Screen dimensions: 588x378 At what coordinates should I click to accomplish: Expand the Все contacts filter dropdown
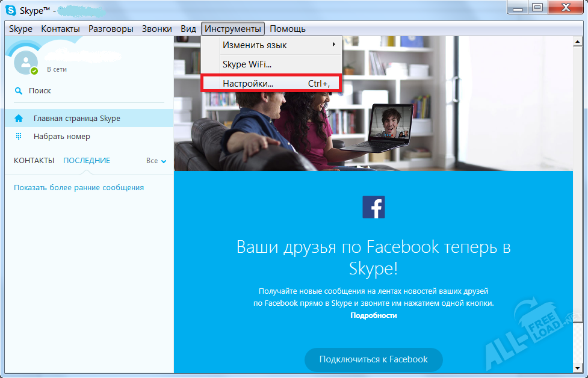pyautogui.click(x=156, y=161)
